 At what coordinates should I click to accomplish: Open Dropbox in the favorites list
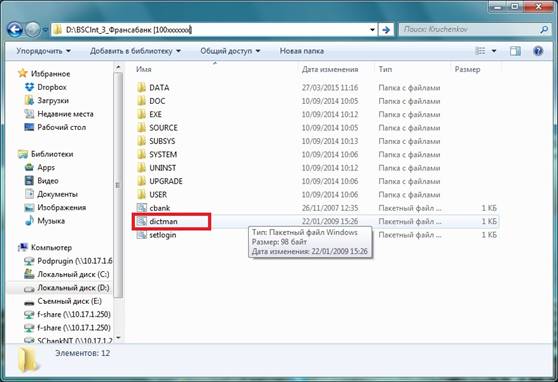52,87
